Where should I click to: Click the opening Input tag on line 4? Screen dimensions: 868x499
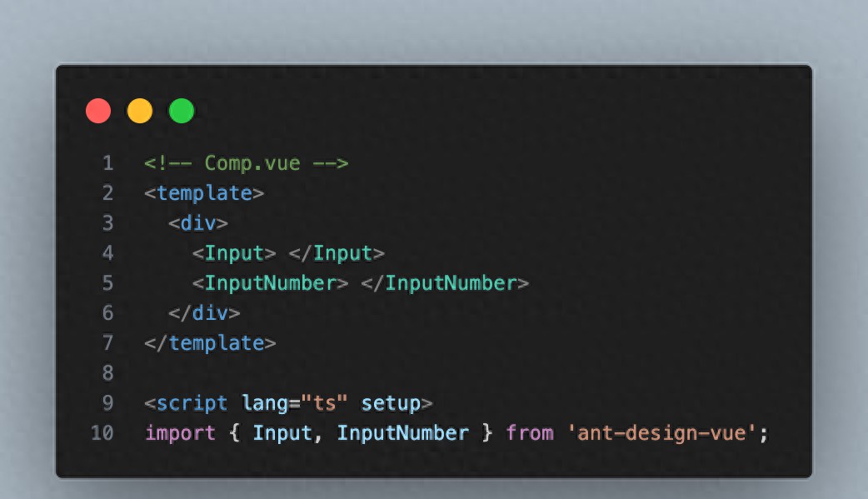click(234, 253)
